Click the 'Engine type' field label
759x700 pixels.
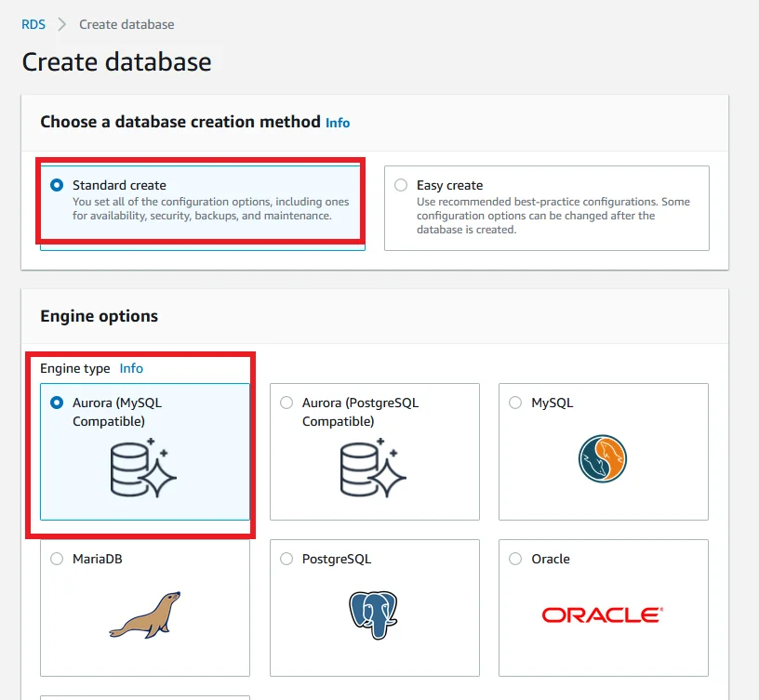point(75,369)
